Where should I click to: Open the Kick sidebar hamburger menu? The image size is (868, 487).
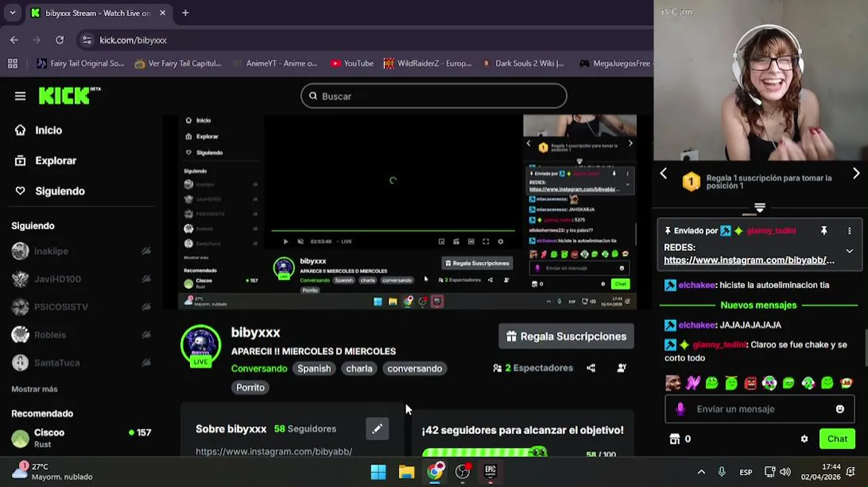(20, 96)
